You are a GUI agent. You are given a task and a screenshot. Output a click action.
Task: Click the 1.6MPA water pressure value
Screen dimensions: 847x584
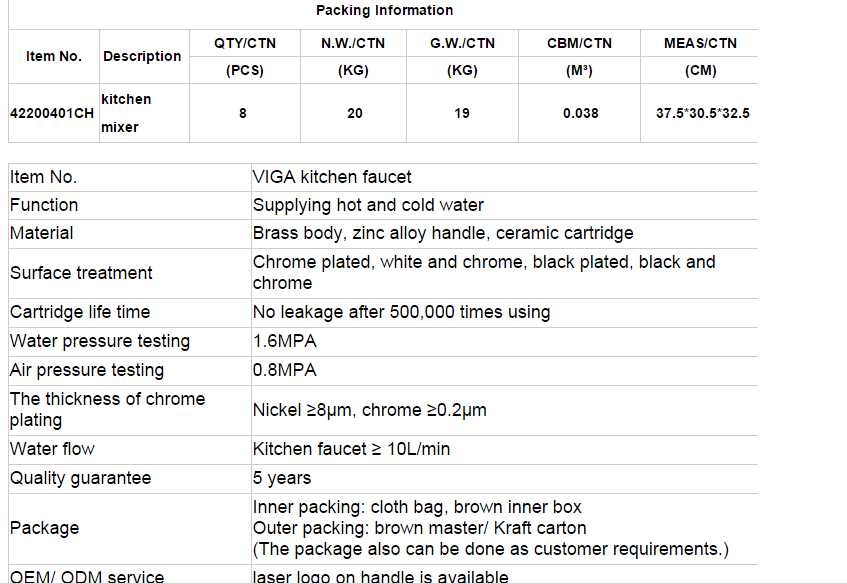[285, 341]
